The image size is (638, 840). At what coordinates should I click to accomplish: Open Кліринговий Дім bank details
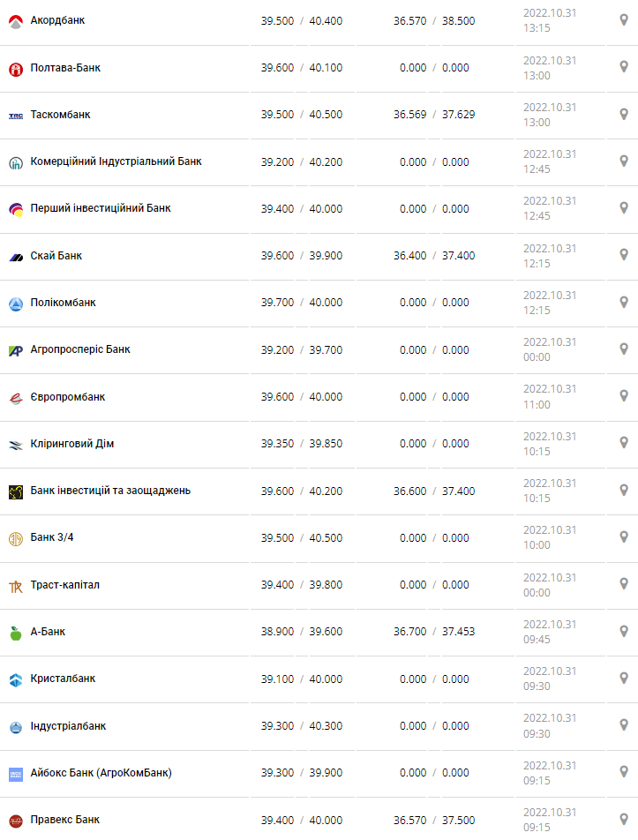[71, 444]
